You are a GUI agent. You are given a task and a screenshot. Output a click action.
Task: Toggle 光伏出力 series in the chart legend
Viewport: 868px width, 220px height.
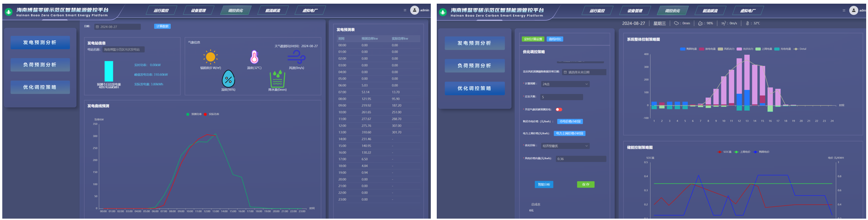[x=739, y=49]
